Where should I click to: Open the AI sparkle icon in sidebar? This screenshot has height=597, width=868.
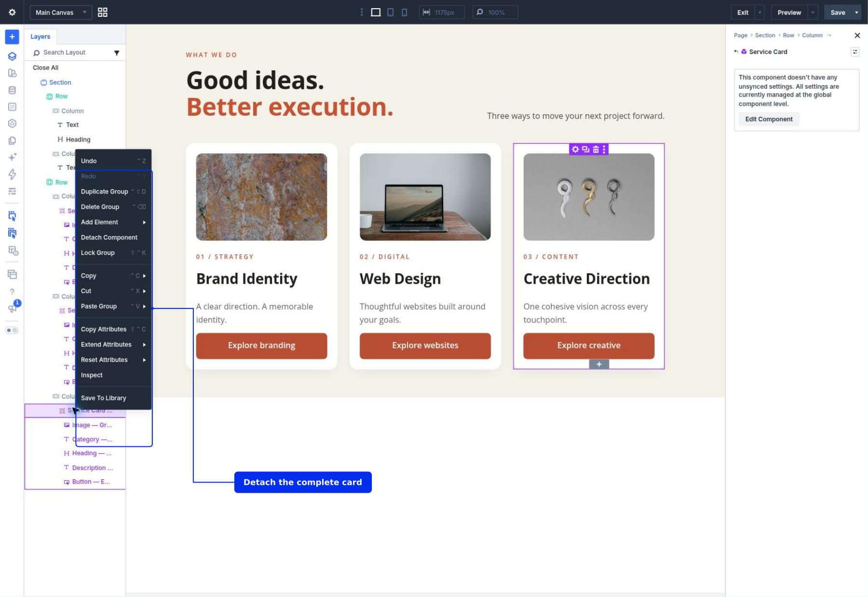pos(12,157)
